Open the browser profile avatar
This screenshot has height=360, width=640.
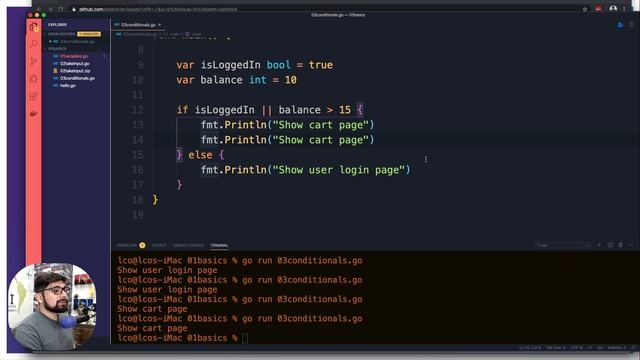[613, 9]
